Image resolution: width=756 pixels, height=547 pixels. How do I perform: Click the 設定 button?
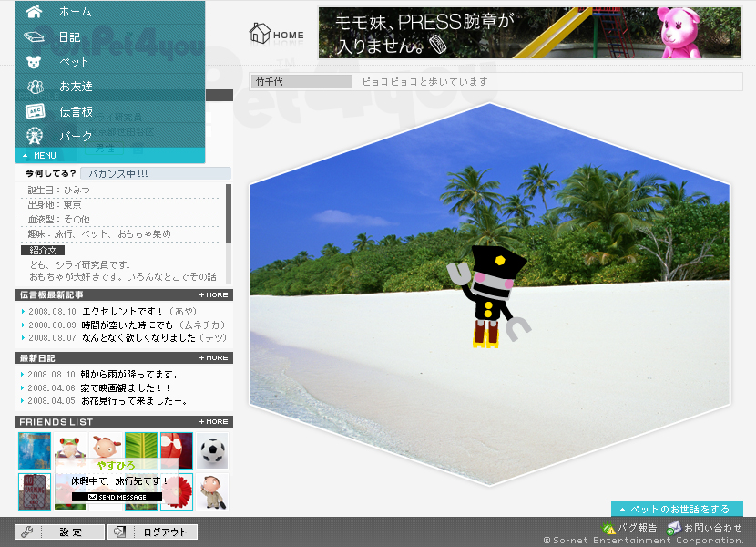point(59,532)
